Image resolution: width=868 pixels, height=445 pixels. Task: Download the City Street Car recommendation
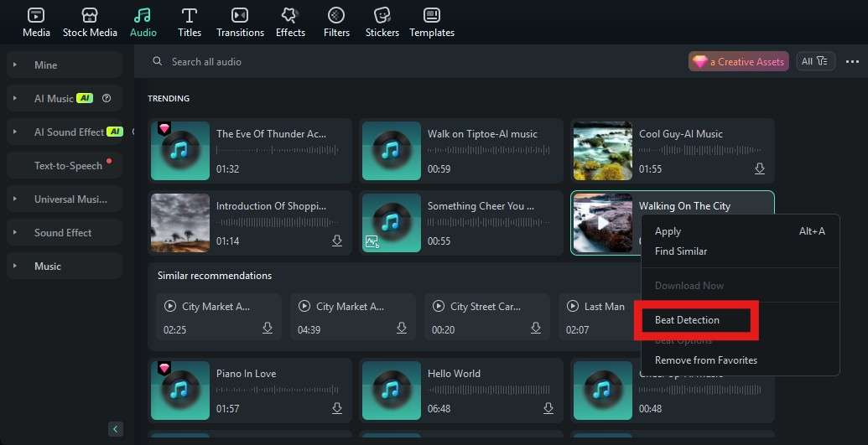(x=536, y=329)
